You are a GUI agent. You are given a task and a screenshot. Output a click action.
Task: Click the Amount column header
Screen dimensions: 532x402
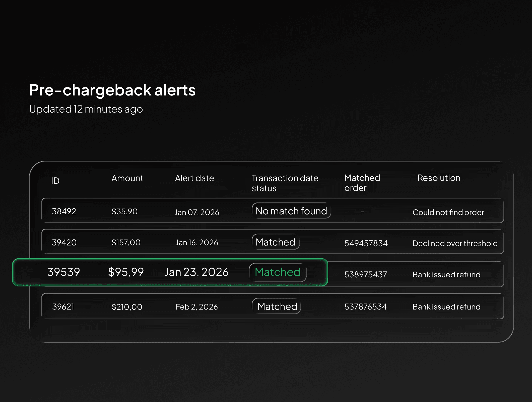127,178
